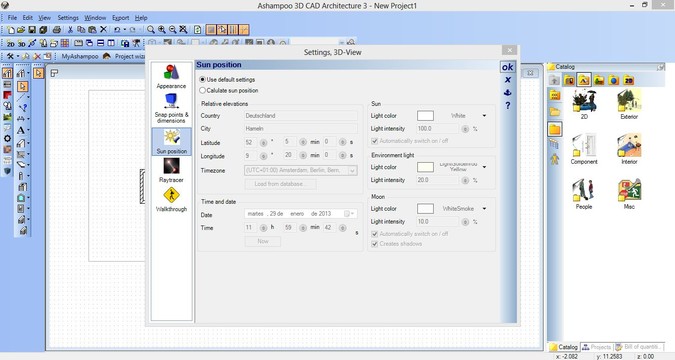The height and width of the screenshot is (360, 675).
Task: Click the Sun light color swatch
Action: [425, 115]
